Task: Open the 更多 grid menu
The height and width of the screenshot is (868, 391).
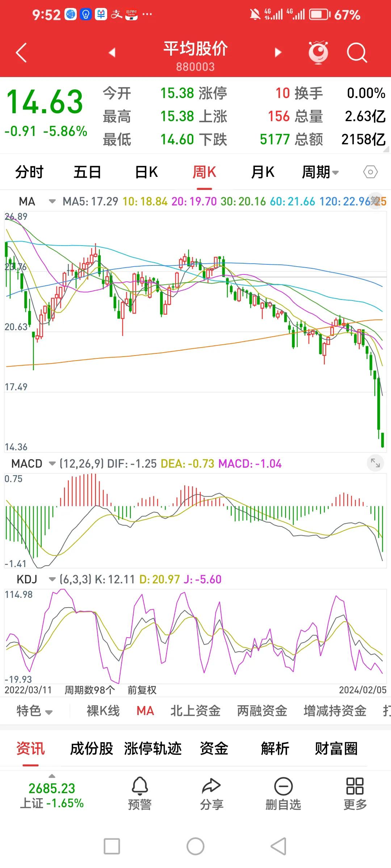Action: [355, 793]
